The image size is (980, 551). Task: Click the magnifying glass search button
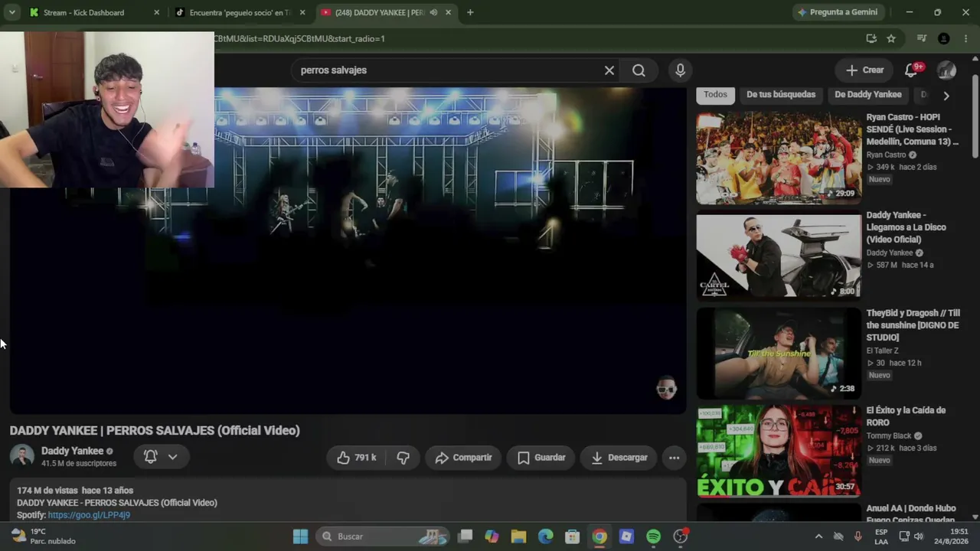point(639,70)
